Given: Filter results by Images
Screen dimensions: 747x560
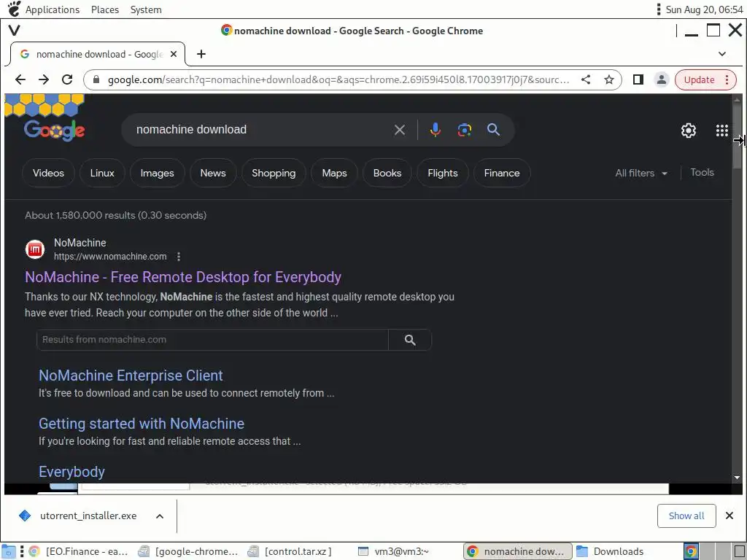Looking at the screenshot, I should tap(157, 173).
